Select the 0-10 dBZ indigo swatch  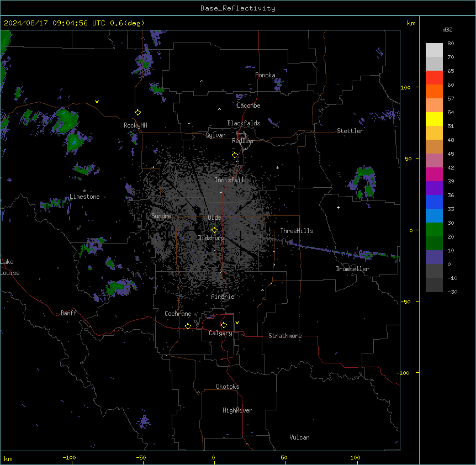[x=434, y=257]
